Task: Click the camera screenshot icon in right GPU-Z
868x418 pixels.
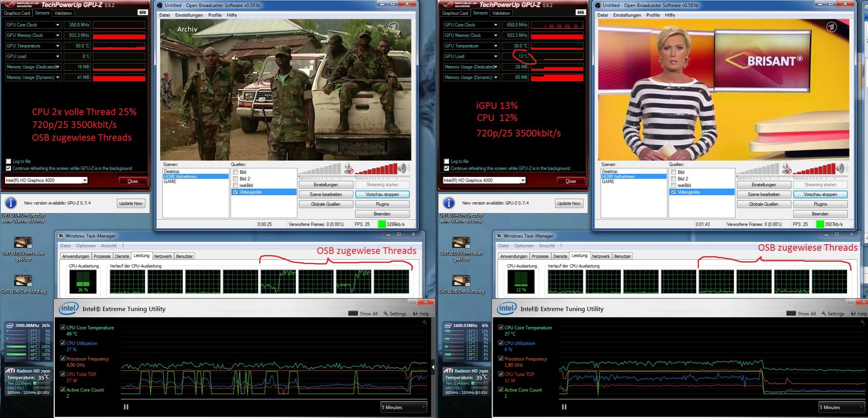Action: pyautogui.click(x=580, y=12)
